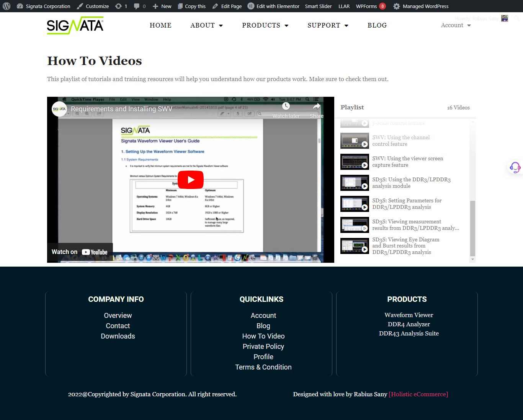Expand the SUPPORT menu dropdown
The height and width of the screenshot is (420, 523).
point(328,25)
